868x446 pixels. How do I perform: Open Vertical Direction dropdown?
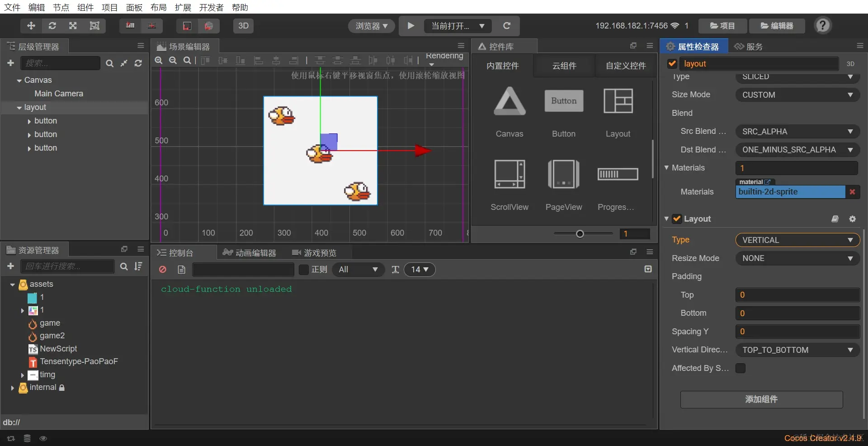(797, 350)
